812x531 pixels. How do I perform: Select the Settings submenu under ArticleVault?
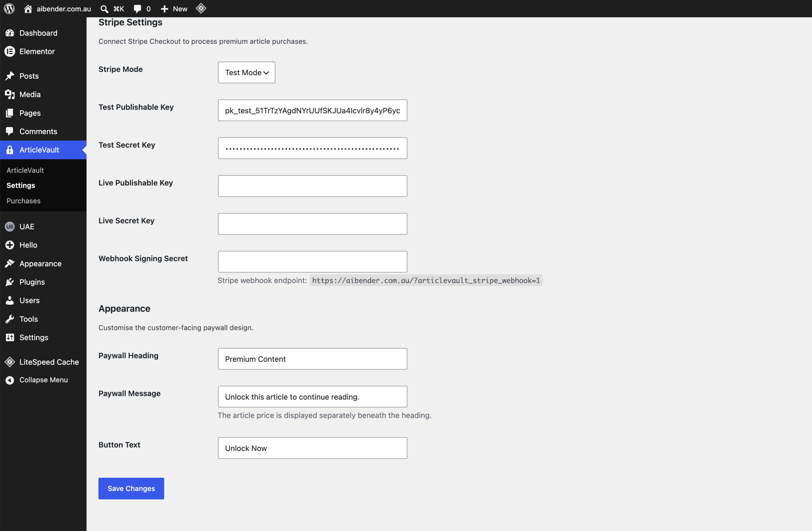tap(21, 185)
